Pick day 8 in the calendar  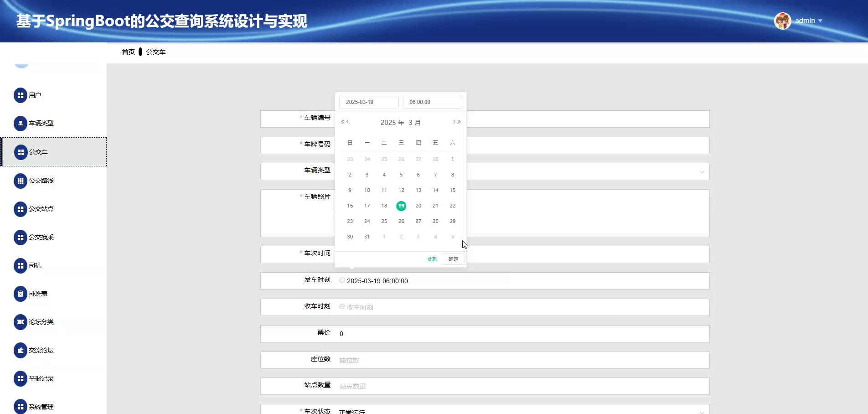click(453, 175)
